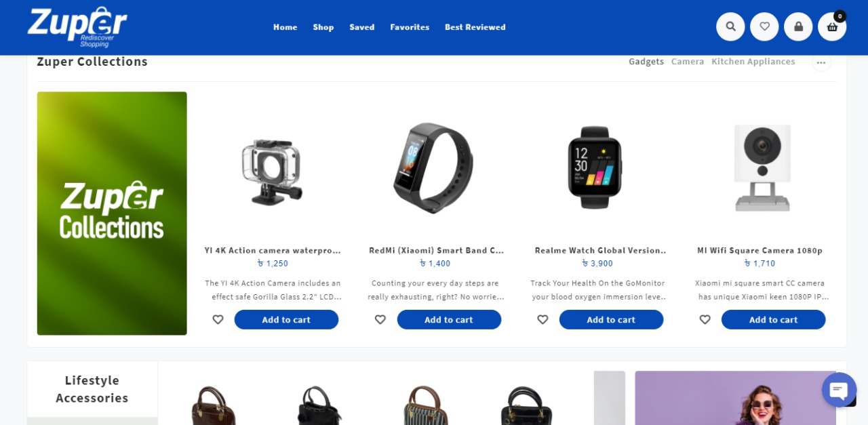This screenshot has height=425, width=868.
Task: Open the Shop menu item
Action: pos(323,27)
